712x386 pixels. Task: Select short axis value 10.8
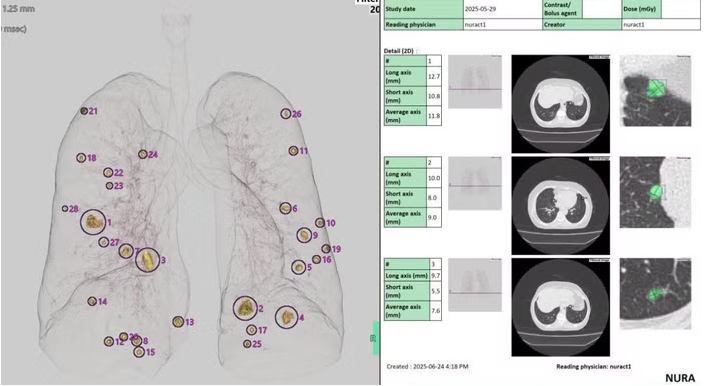point(434,96)
